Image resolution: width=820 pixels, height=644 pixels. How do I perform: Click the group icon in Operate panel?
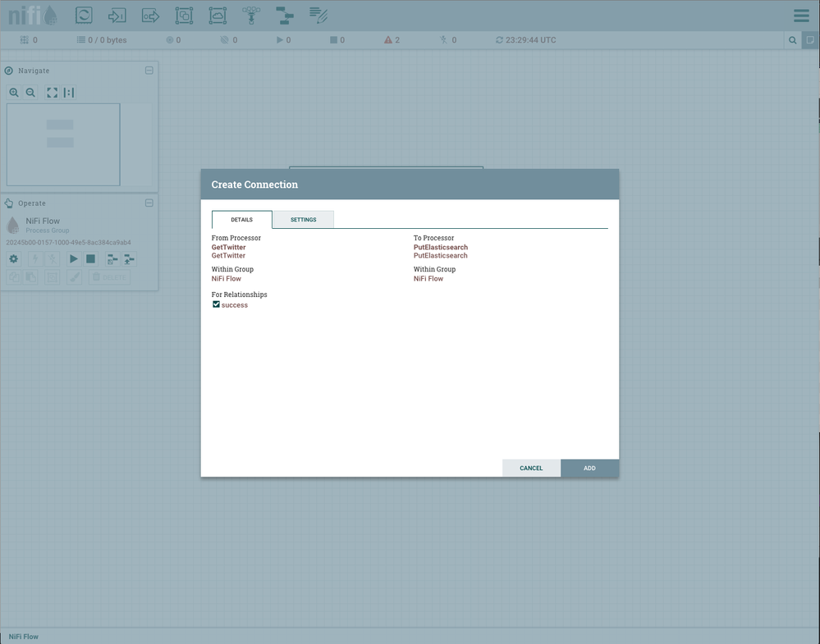pyautogui.click(x=53, y=277)
